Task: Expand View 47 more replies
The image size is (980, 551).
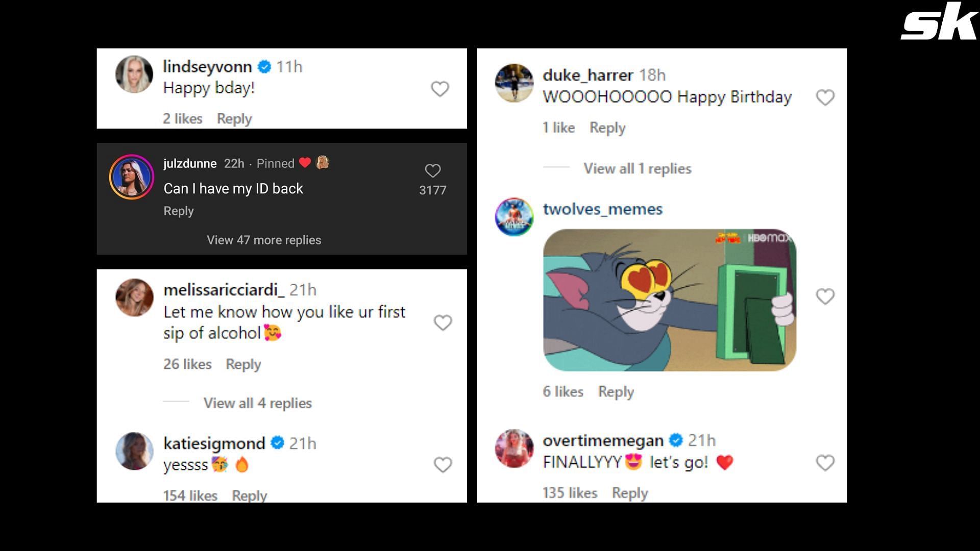Action: point(264,240)
